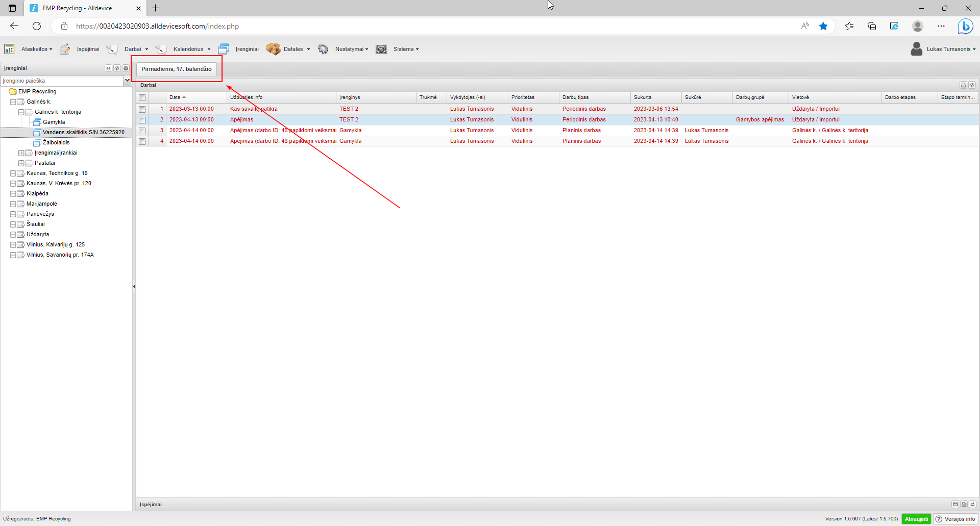Sort by the Prioritetas column header

pyautogui.click(x=533, y=97)
